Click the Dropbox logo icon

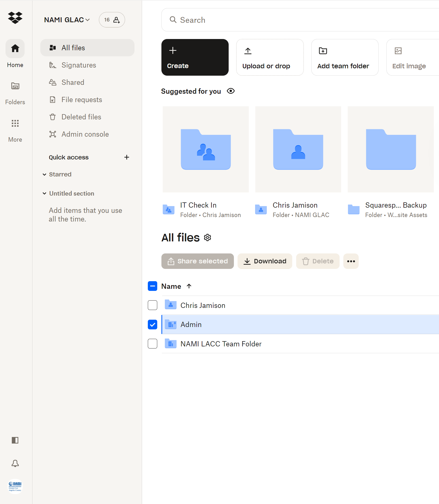pyautogui.click(x=15, y=18)
